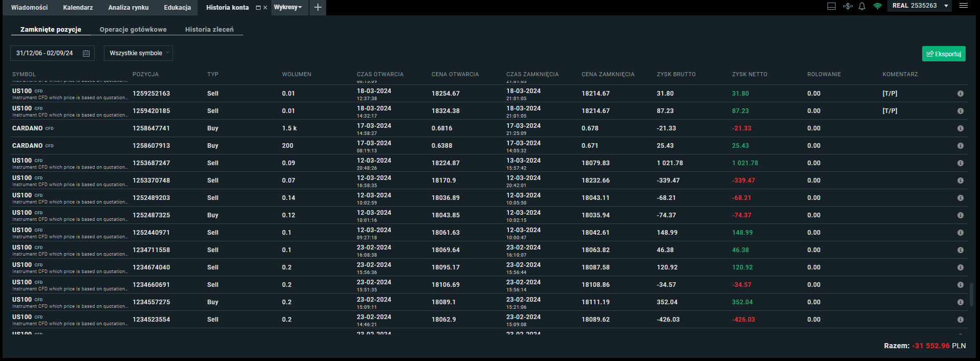Open the Wszystkie symbole filter dropdown

coord(138,53)
